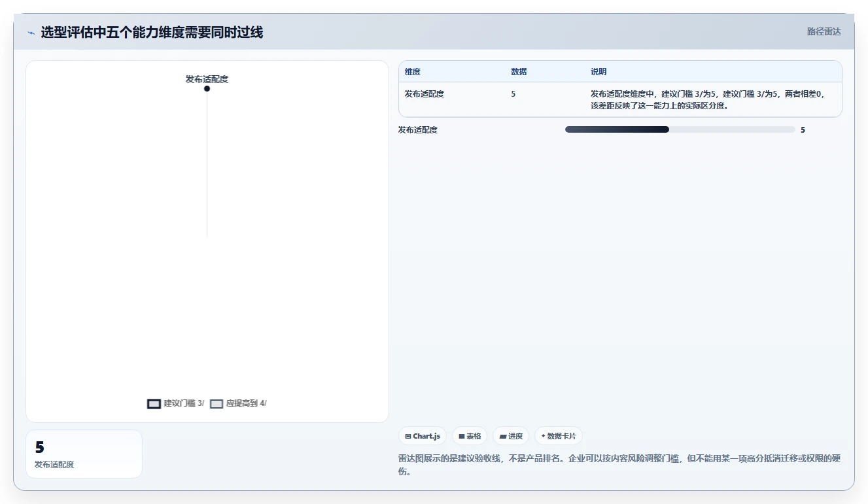Click the large 5 on the data card
This screenshot has width=868, height=504.
pyautogui.click(x=39, y=448)
